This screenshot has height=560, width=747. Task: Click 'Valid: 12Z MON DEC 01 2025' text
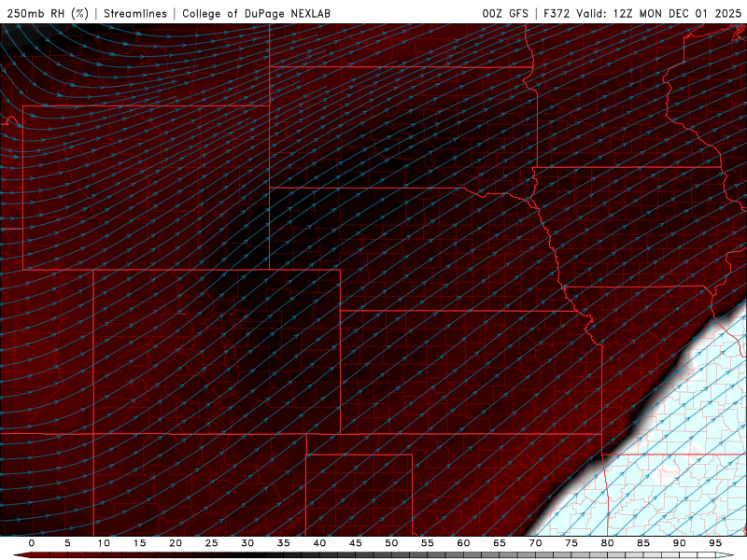point(659,13)
